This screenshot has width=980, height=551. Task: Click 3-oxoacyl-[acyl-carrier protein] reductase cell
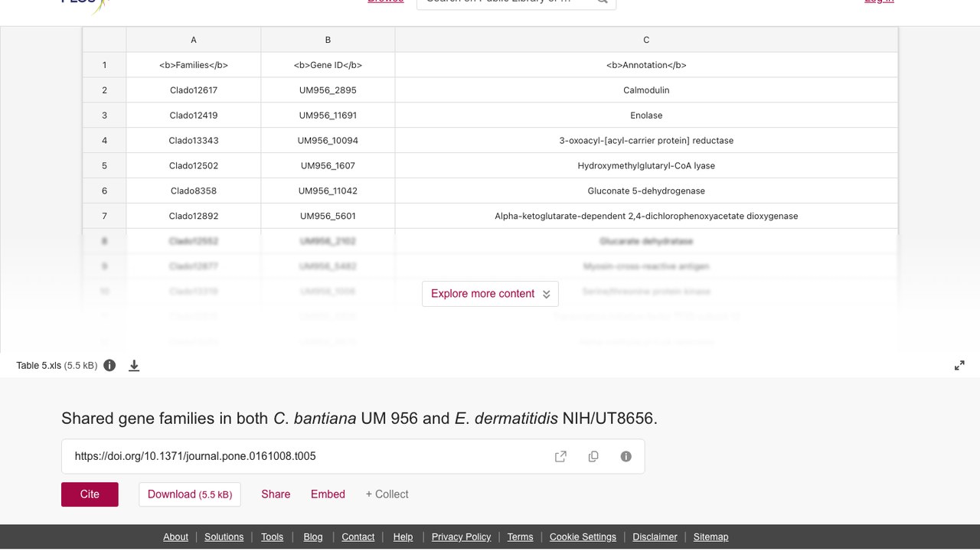[646, 141]
